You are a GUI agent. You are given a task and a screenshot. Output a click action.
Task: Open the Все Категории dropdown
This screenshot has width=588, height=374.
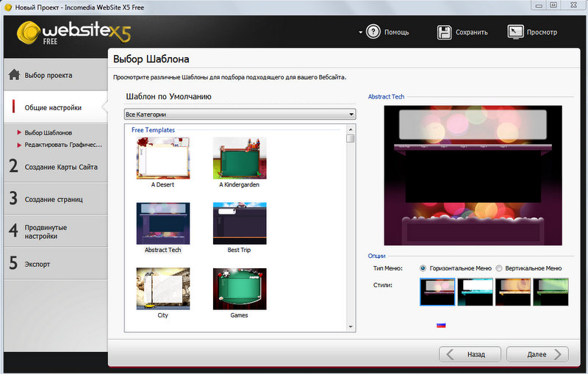240,115
